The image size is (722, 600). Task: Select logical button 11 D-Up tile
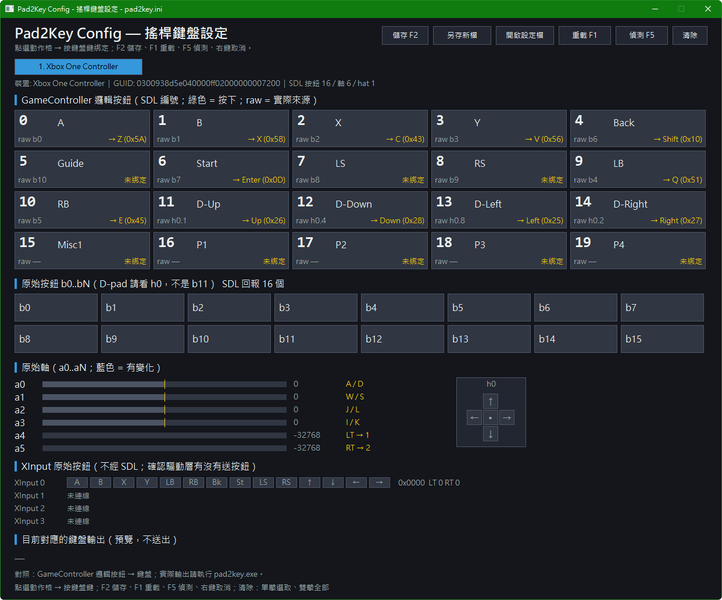tap(221, 210)
